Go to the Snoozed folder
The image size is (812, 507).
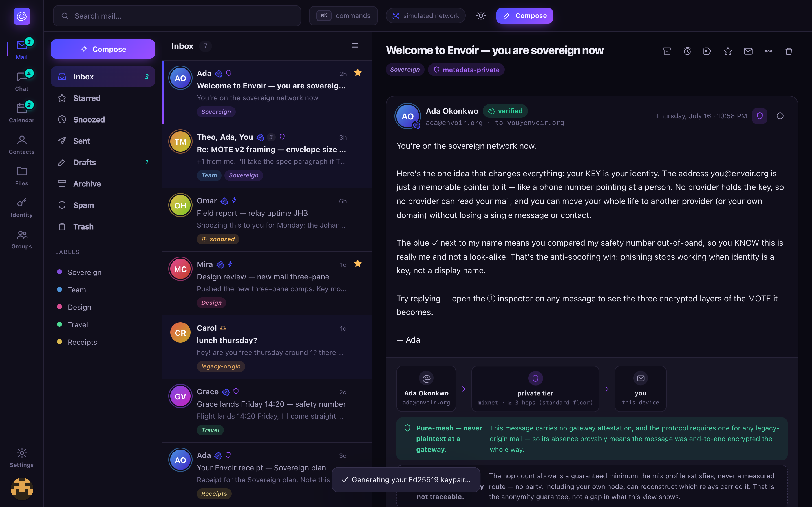tap(103, 119)
